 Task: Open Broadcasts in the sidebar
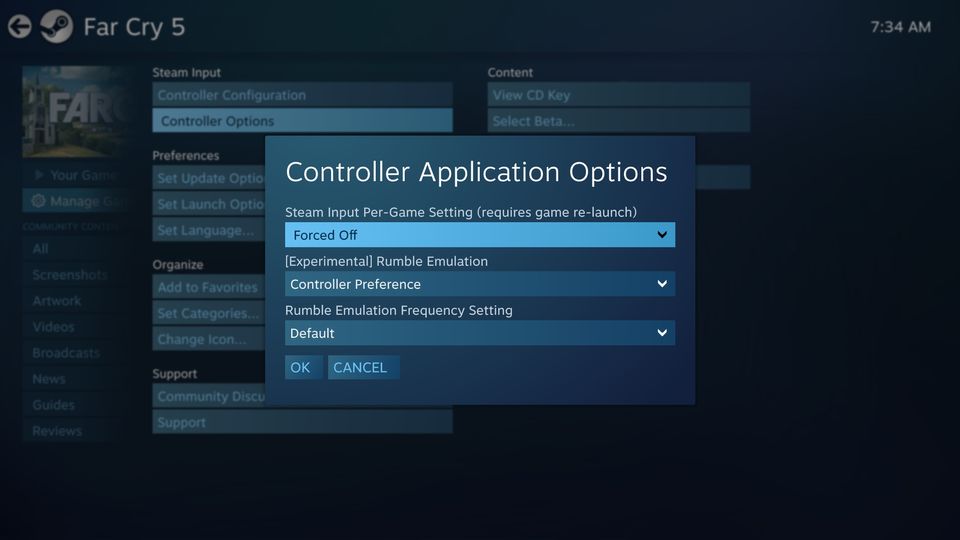tap(66, 353)
